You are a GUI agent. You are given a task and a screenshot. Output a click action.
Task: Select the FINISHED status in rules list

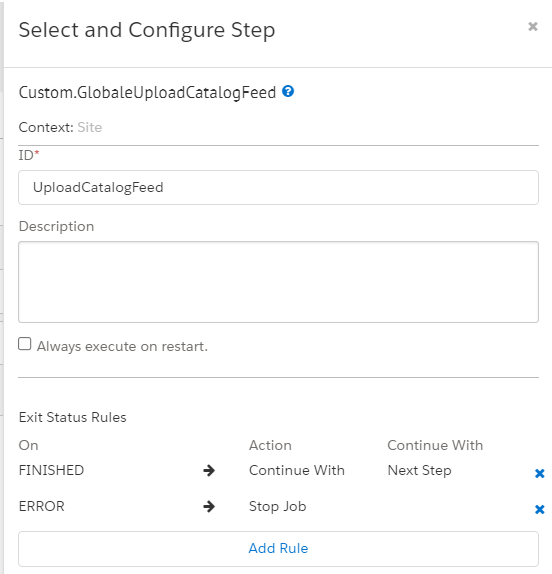tap(51, 470)
